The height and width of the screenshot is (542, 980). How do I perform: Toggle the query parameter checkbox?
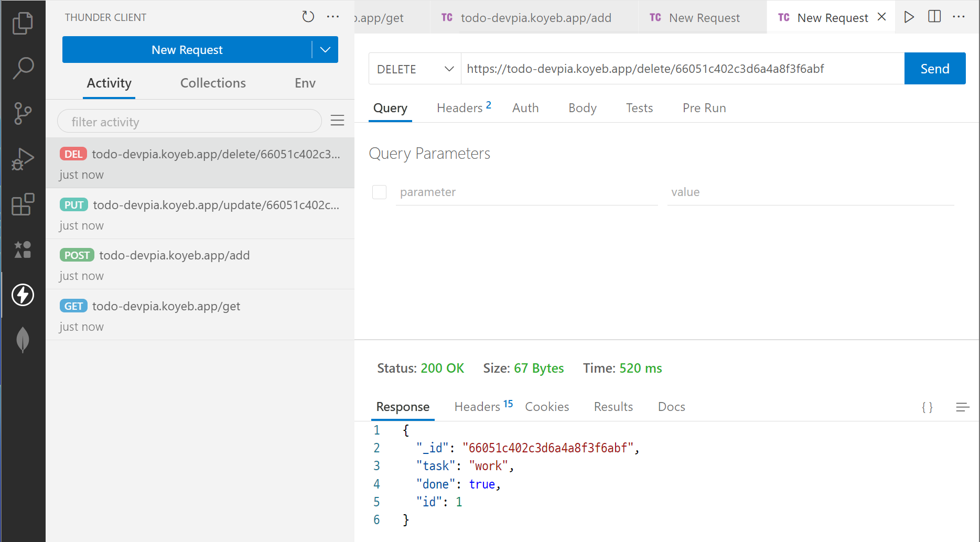pos(379,192)
